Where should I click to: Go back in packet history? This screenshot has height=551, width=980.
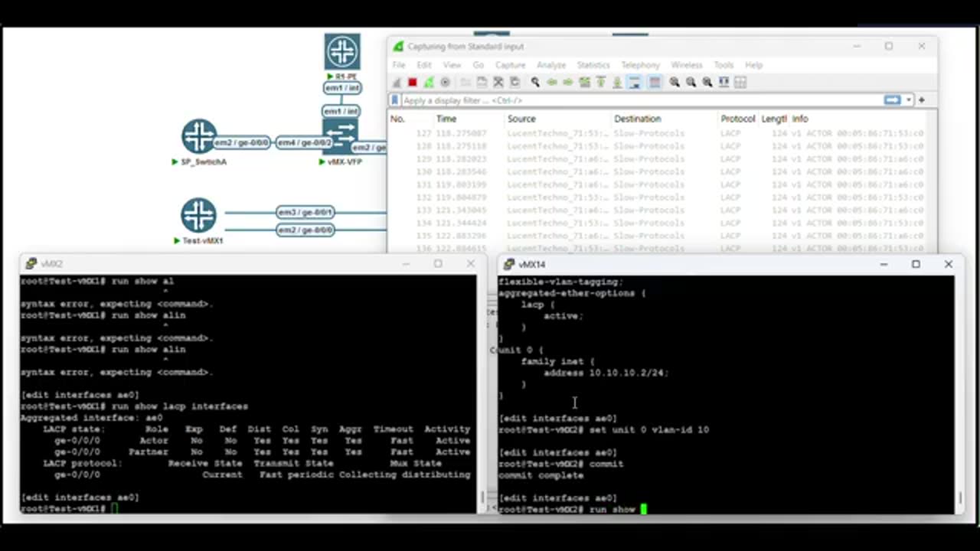[551, 82]
